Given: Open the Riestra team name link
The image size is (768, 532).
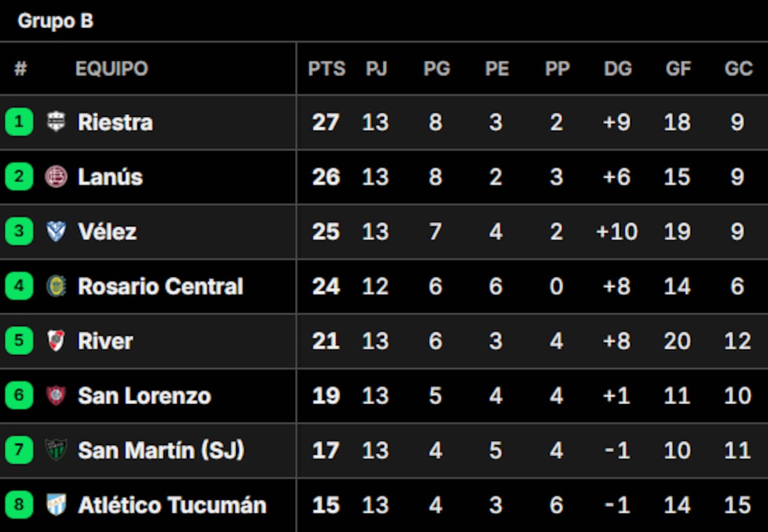Looking at the screenshot, I should pyautogui.click(x=115, y=122).
